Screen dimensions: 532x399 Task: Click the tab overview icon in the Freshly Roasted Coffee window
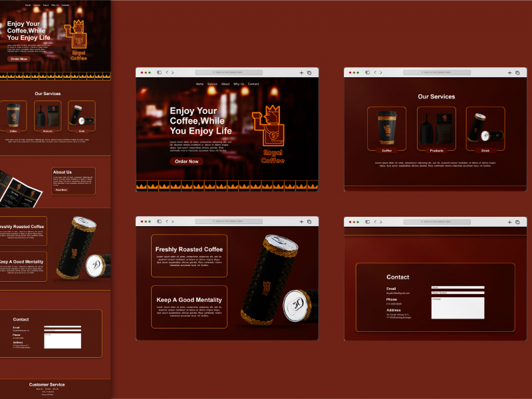pos(309,221)
